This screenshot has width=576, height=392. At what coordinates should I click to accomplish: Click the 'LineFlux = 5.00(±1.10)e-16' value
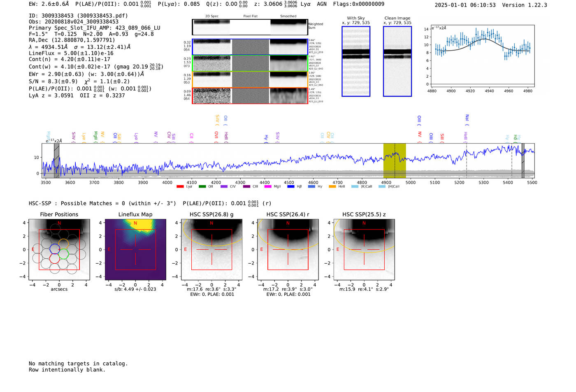(71, 53)
